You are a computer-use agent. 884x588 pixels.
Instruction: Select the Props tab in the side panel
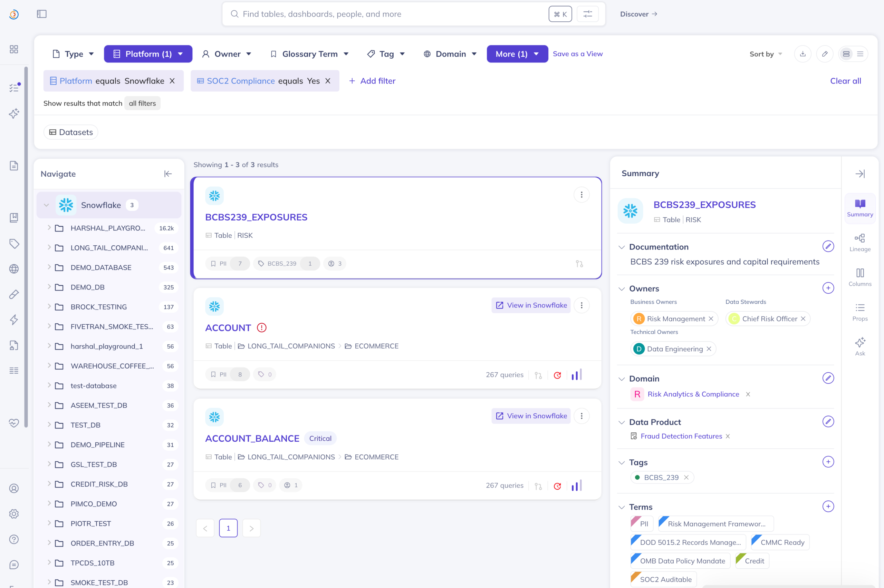859,312
